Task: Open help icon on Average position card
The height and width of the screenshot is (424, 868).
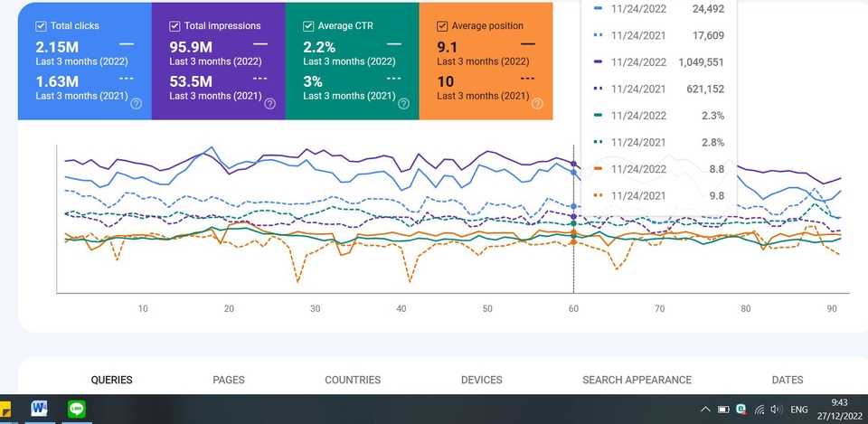Action: 537,104
